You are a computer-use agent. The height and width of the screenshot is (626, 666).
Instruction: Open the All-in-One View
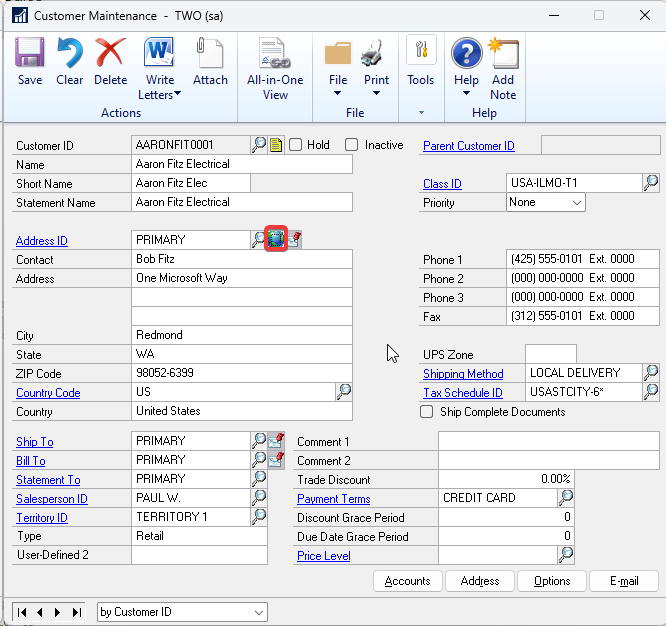coord(274,68)
